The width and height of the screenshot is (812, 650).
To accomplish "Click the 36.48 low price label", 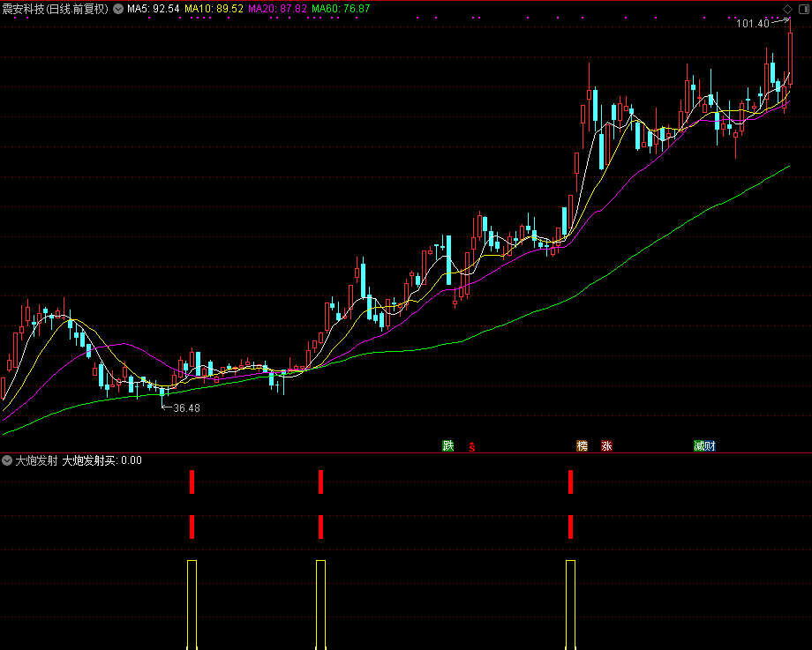I will (186, 407).
